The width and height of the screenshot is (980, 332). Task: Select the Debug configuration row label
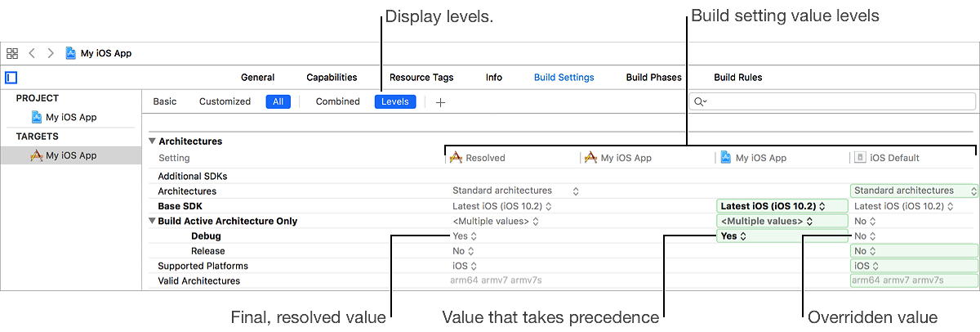point(207,236)
